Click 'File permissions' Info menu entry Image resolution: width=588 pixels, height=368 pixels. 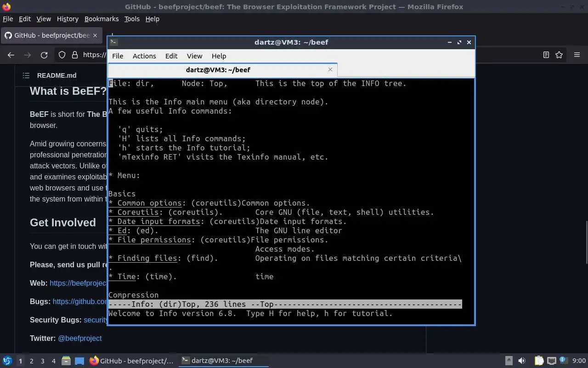(154, 240)
